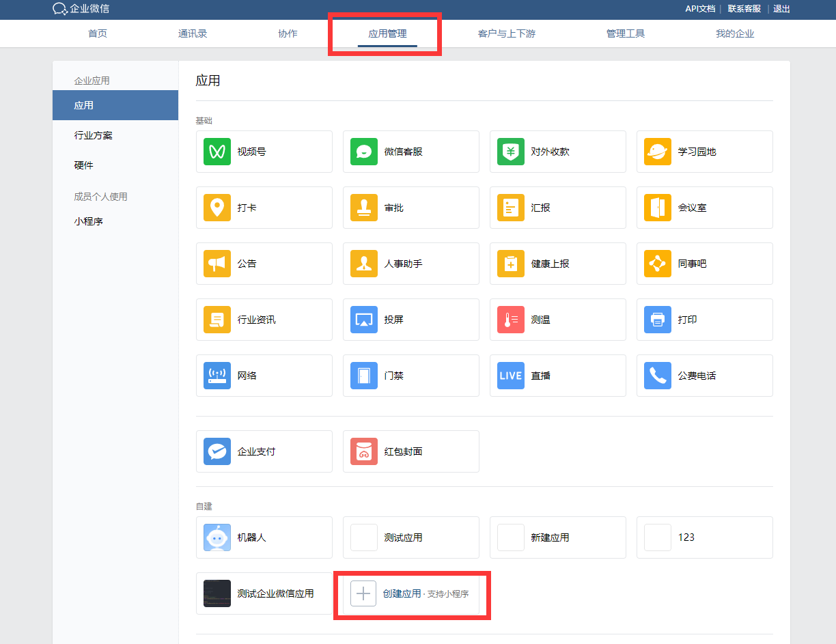Click the 公告 megaphone icon
836x644 pixels.
pyautogui.click(x=217, y=264)
